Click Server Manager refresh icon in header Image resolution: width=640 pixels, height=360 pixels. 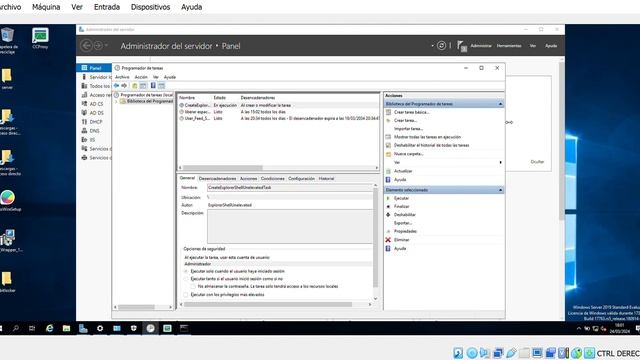tap(441, 46)
